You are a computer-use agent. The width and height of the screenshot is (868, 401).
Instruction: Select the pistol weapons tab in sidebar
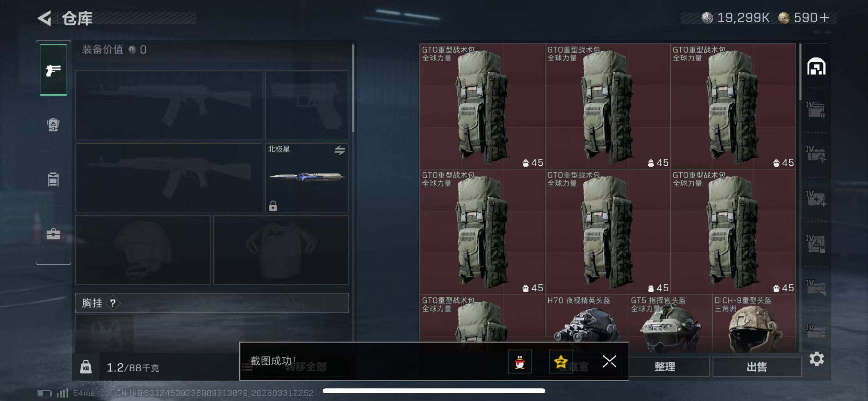[53, 70]
